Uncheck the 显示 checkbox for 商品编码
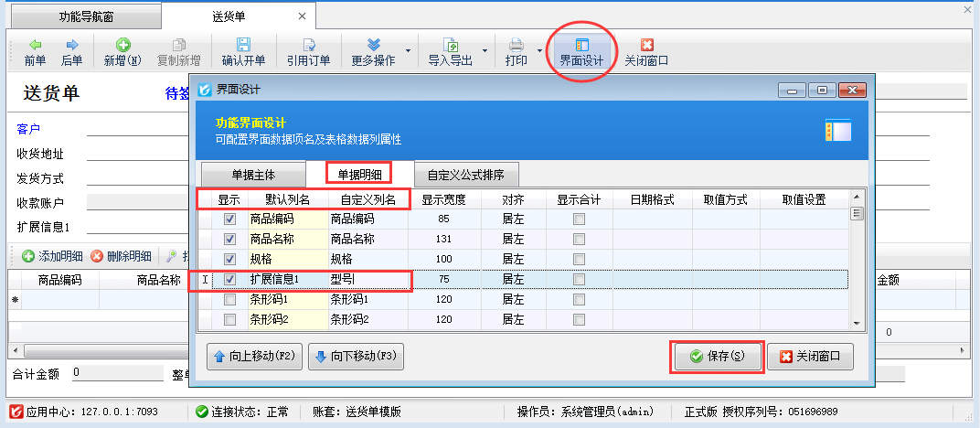The height and width of the screenshot is (428, 980). point(230,219)
